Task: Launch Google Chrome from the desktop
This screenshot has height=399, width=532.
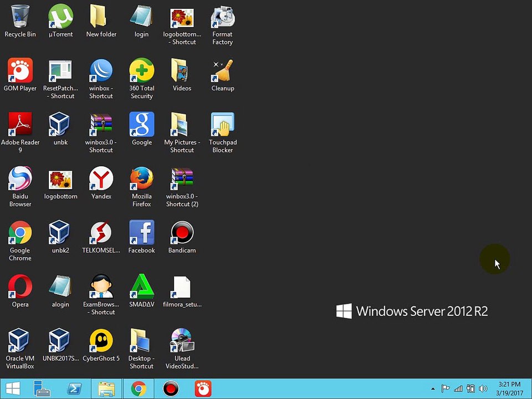Action: pyautogui.click(x=20, y=240)
